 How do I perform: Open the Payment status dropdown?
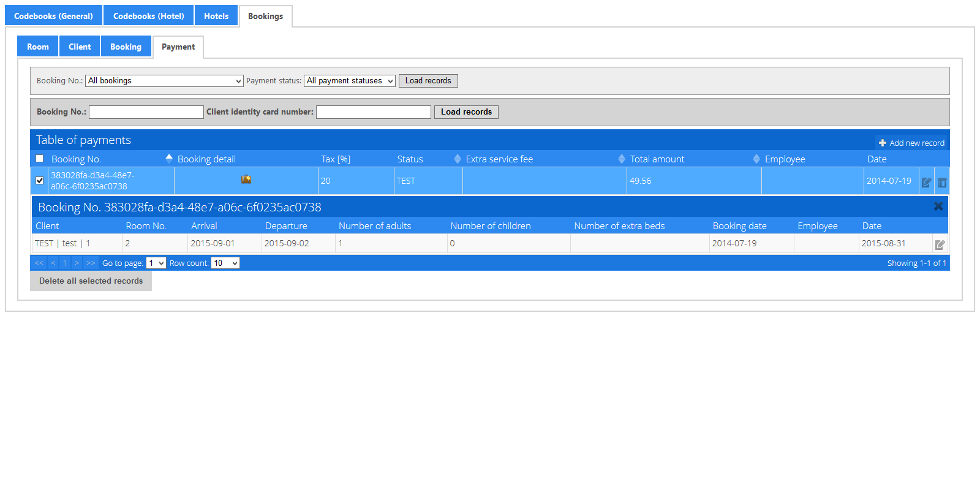pyautogui.click(x=350, y=81)
